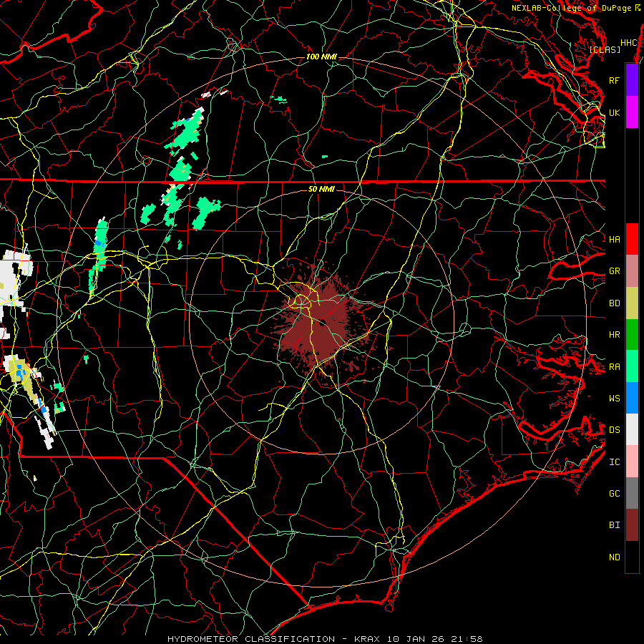Click the 'HR' legend label
This screenshot has height=644, width=644.
click(615, 335)
